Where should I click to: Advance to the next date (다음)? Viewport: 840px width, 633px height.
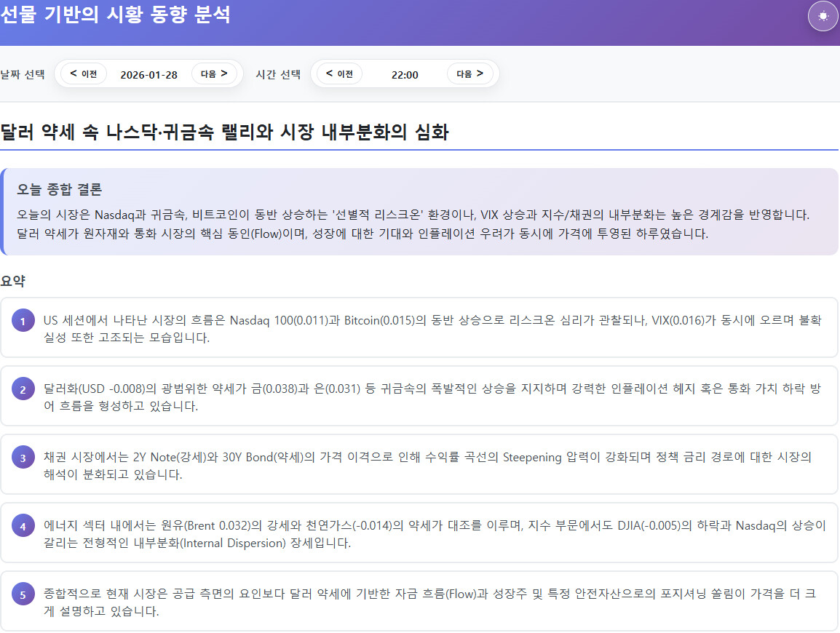tap(214, 73)
